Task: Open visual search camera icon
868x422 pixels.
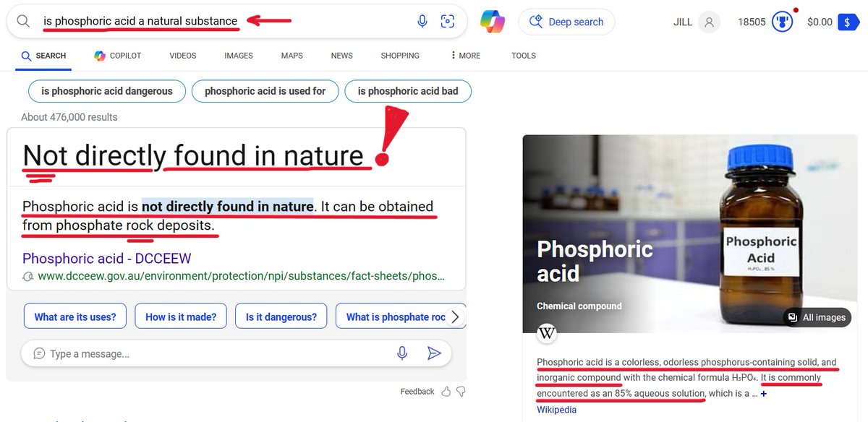Action: click(448, 22)
